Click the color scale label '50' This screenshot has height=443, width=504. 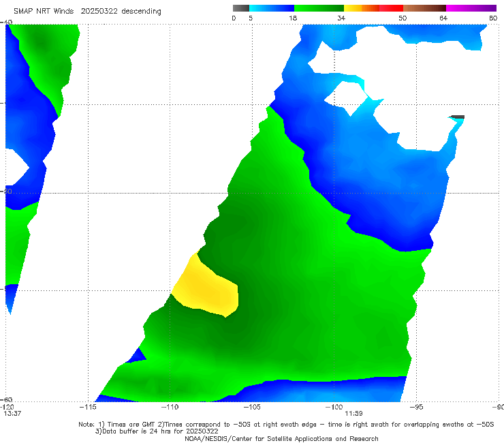point(403,18)
